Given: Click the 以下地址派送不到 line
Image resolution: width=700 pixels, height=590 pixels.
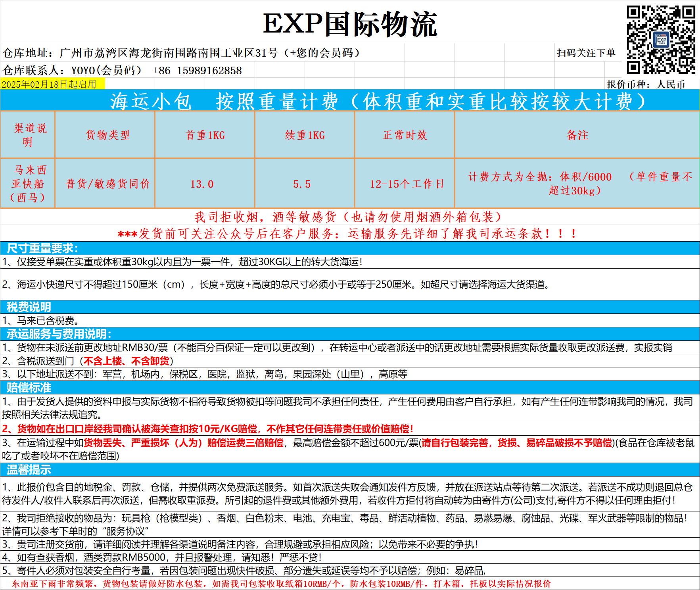Looking at the screenshot, I should point(350,374).
